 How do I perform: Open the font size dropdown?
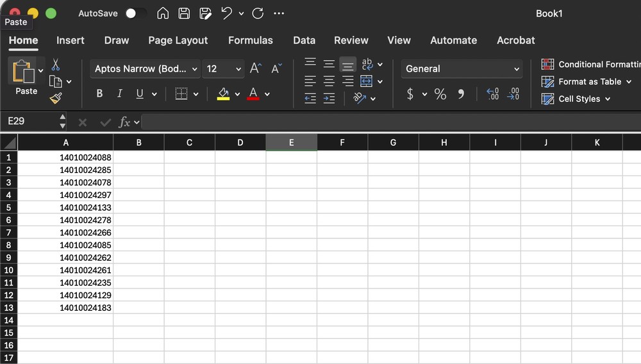tap(238, 69)
